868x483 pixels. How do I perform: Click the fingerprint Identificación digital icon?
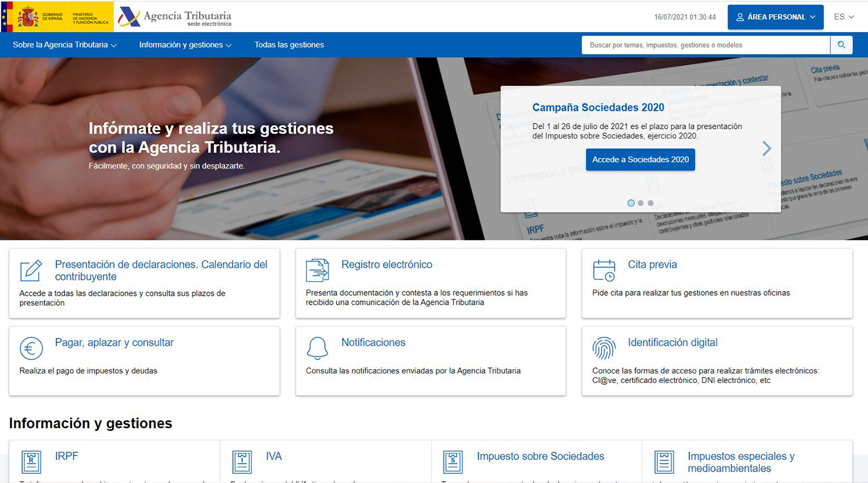pyautogui.click(x=603, y=348)
